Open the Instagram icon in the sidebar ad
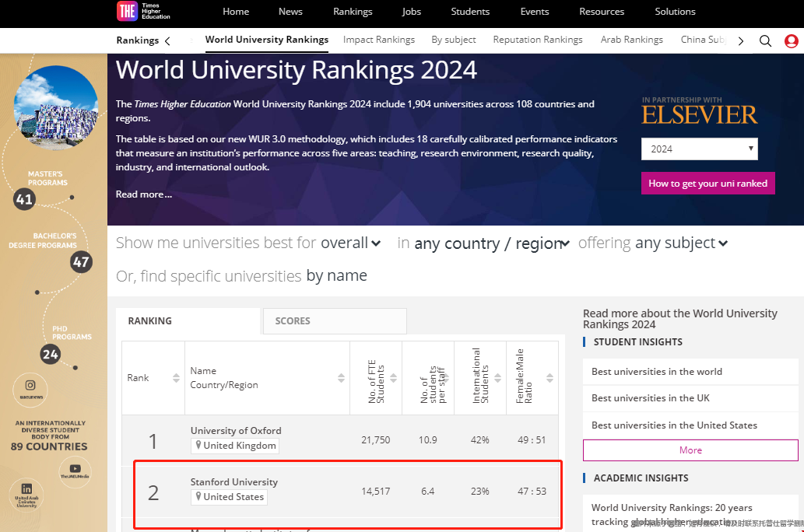Screen dimensions: 804x532 click(x=30, y=385)
